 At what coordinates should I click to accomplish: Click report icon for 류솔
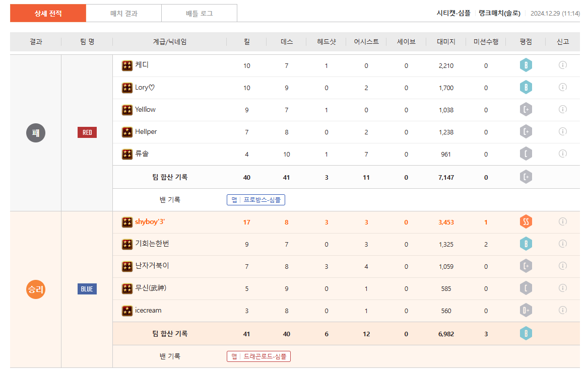pos(563,154)
